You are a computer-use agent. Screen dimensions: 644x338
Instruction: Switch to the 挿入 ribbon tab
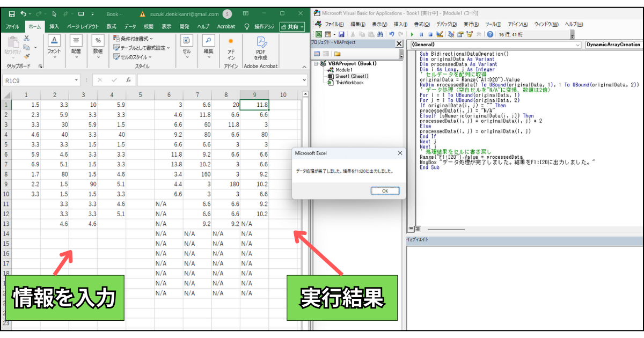pyautogui.click(x=54, y=26)
